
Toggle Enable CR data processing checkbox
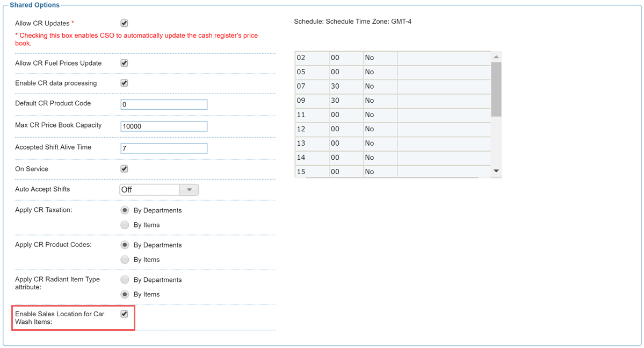(x=124, y=83)
